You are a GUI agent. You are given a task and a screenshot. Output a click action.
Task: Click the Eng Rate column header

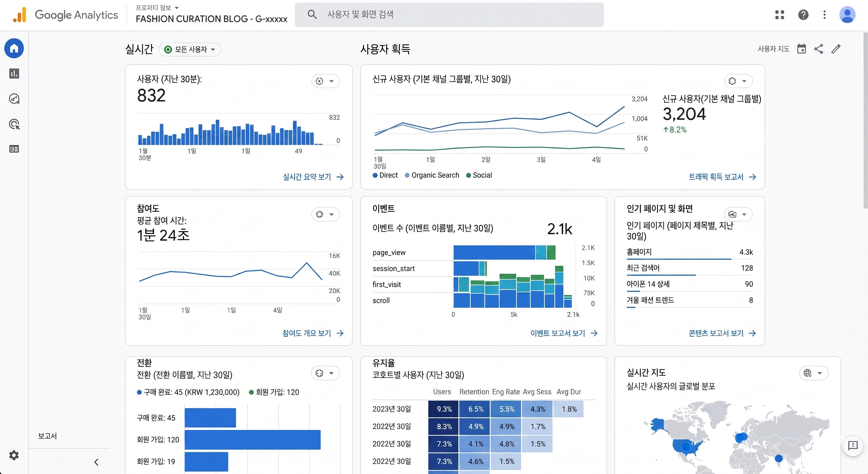(506, 392)
